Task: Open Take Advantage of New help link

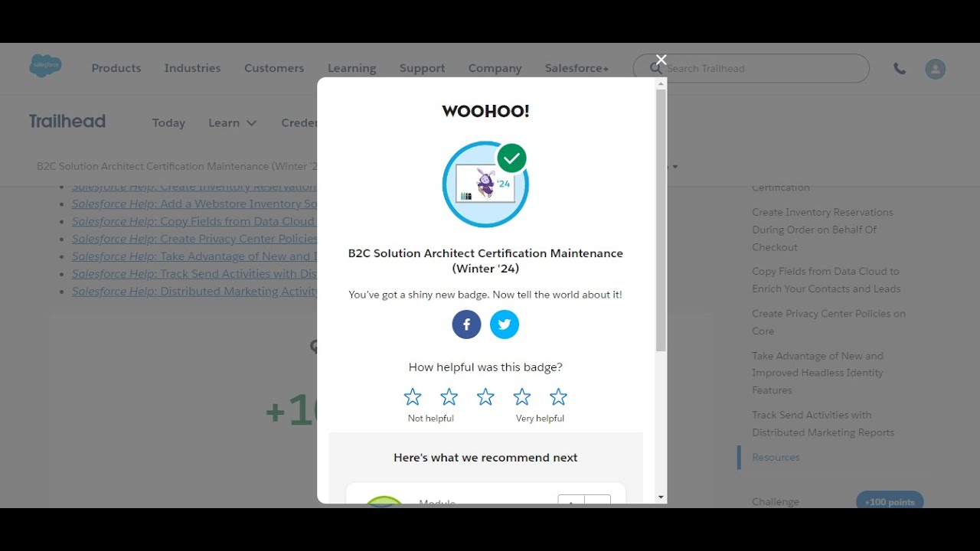Action: pos(194,257)
